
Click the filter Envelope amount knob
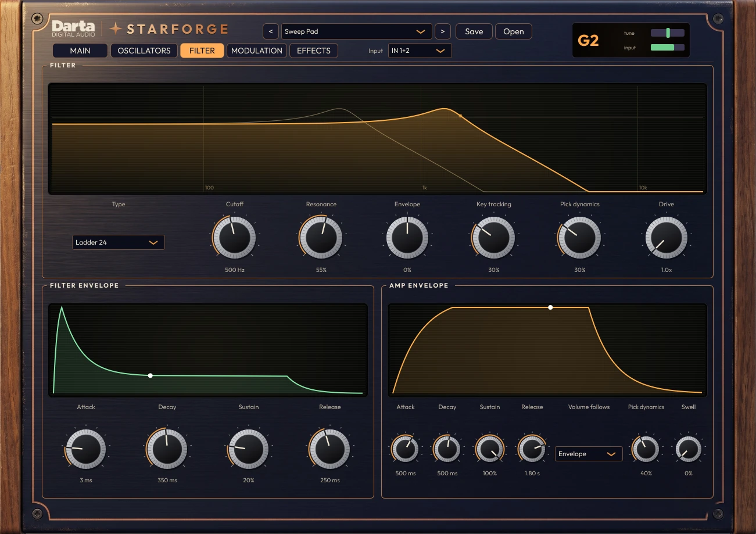point(407,238)
